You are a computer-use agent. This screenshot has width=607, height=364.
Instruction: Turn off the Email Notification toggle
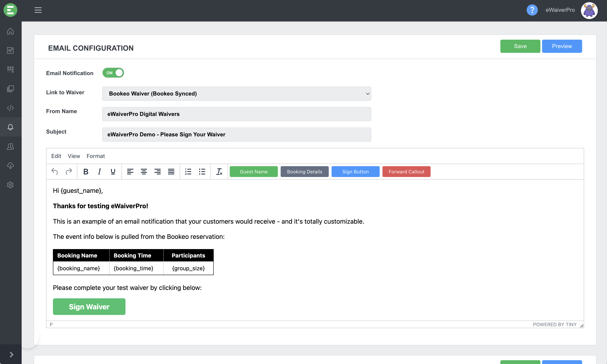(x=113, y=73)
